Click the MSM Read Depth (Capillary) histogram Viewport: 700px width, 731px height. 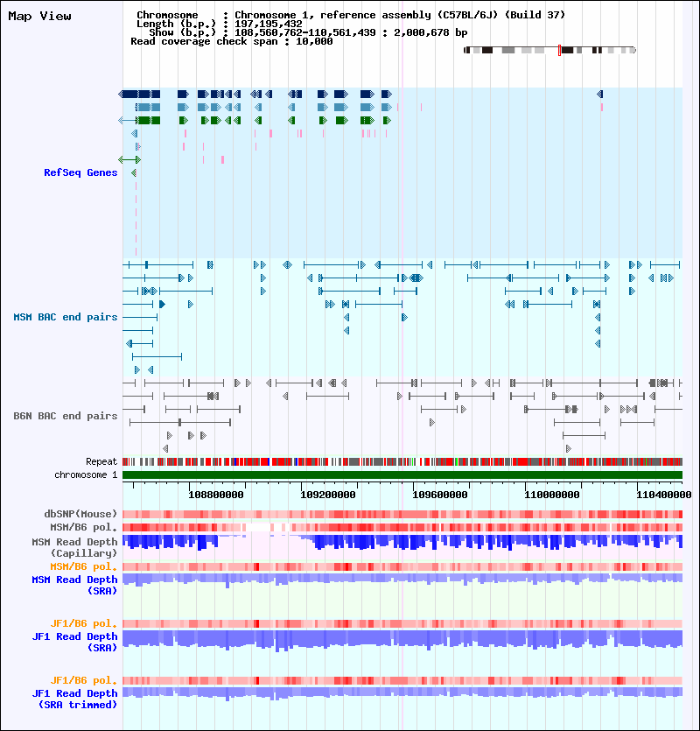click(402, 542)
